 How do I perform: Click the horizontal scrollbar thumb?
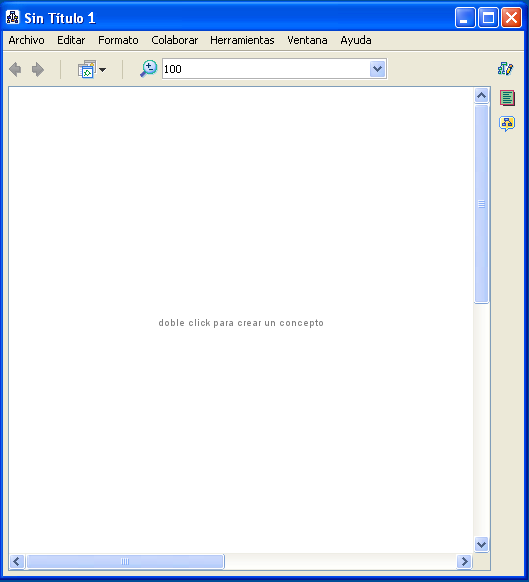point(125,561)
